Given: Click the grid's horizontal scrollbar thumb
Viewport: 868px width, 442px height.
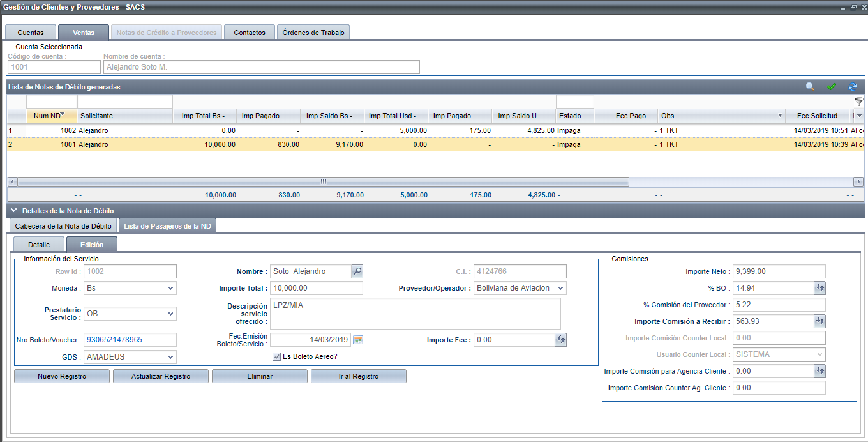Looking at the screenshot, I should (x=322, y=181).
